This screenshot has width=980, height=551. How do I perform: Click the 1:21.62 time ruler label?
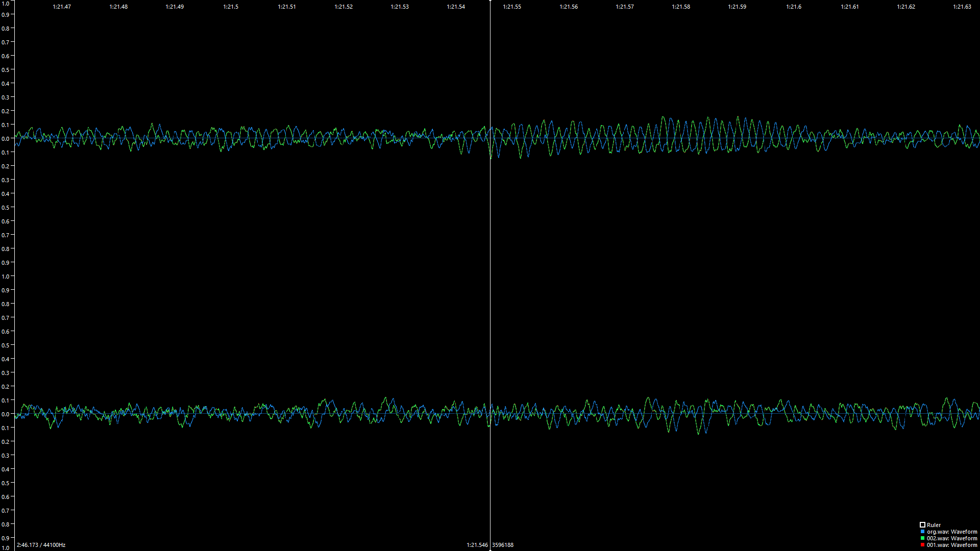click(x=906, y=7)
